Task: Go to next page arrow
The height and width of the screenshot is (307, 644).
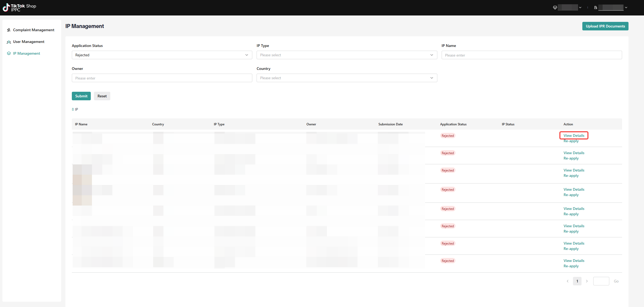Action: click(587, 281)
